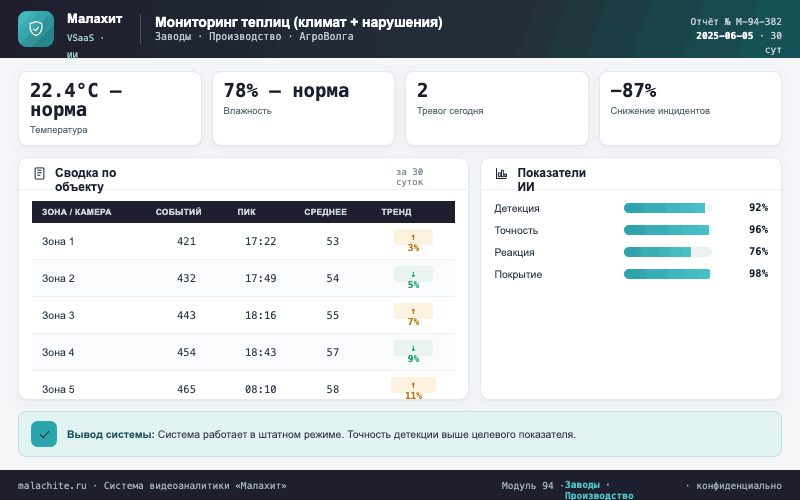Click the document icon beside Сводка по объекту

click(39, 173)
